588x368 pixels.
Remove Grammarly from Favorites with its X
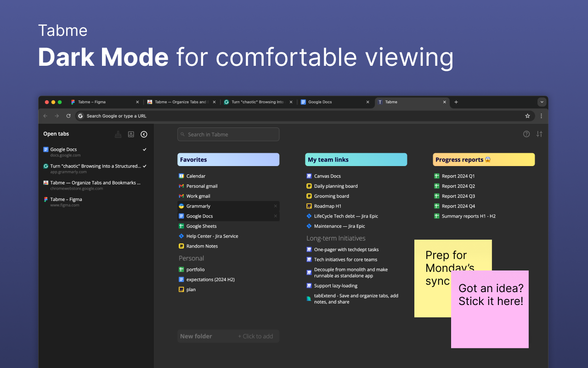click(x=276, y=206)
